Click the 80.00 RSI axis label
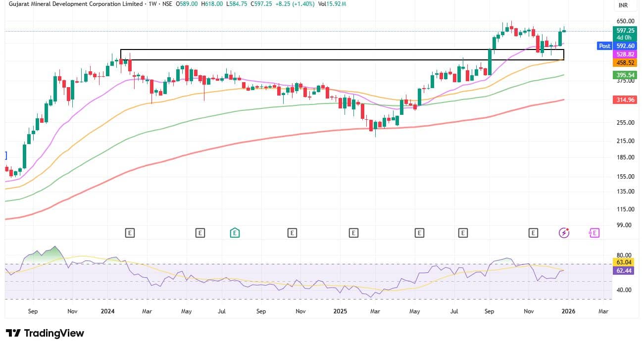 click(x=625, y=255)
